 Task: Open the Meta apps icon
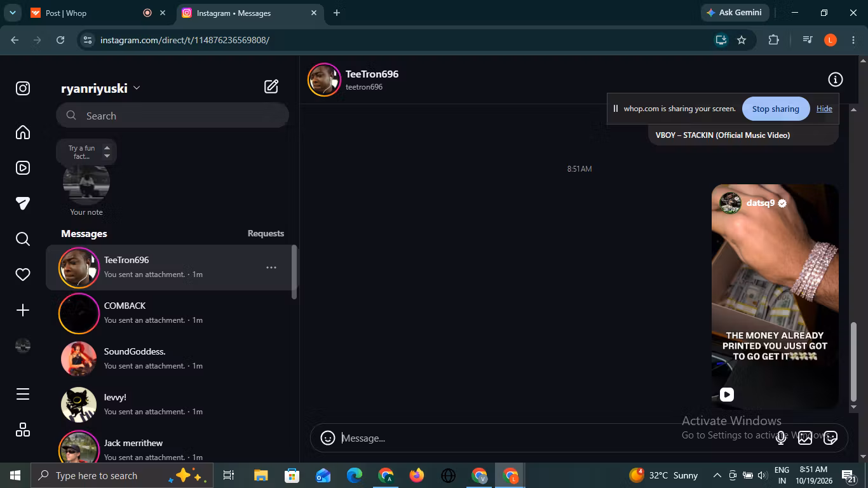coord(23,430)
